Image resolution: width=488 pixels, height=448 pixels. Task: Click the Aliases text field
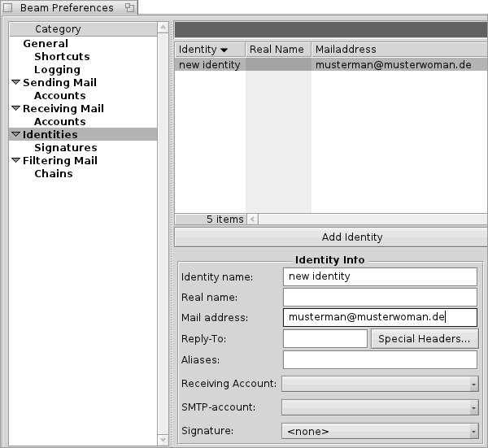(x=380, y=360)
